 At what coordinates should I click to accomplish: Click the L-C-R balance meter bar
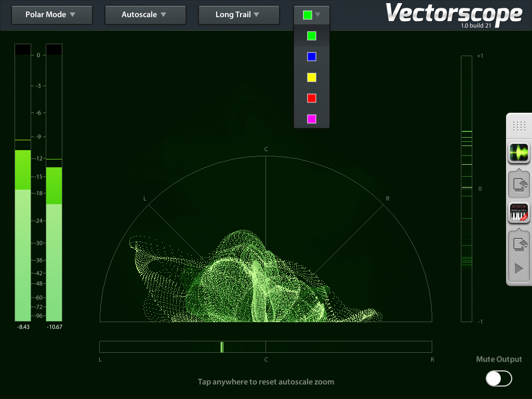265,347
